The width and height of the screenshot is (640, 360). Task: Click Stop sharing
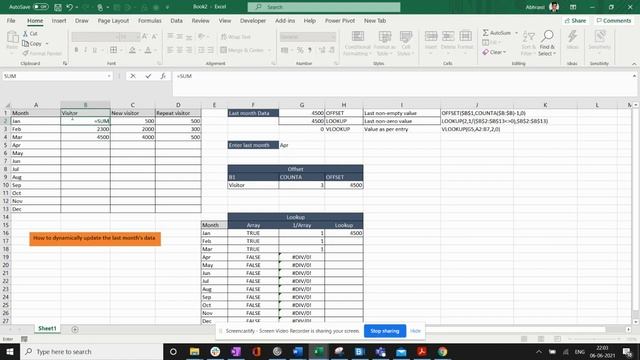click(384, 331)
